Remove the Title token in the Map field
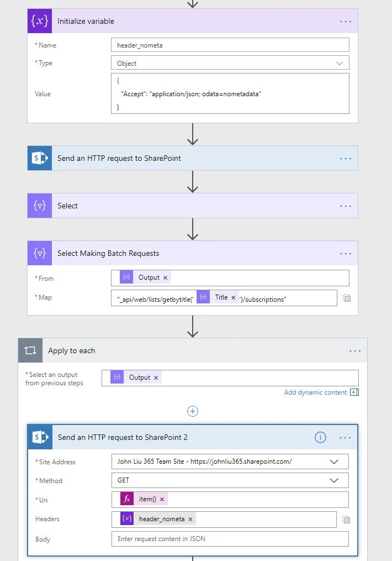 (x=233, y=298)
